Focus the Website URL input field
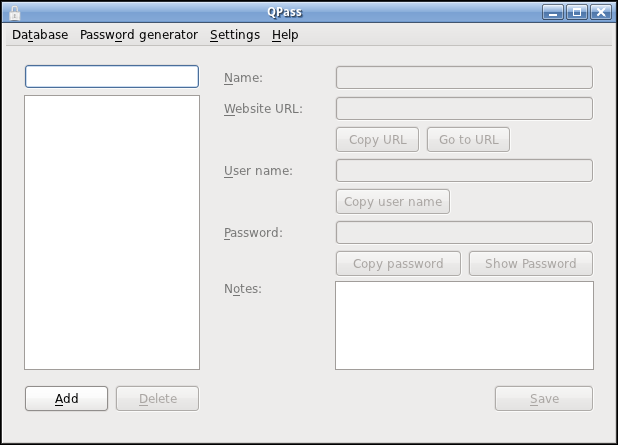This screenshot has height=445, width=618. [x=464, y=108]
